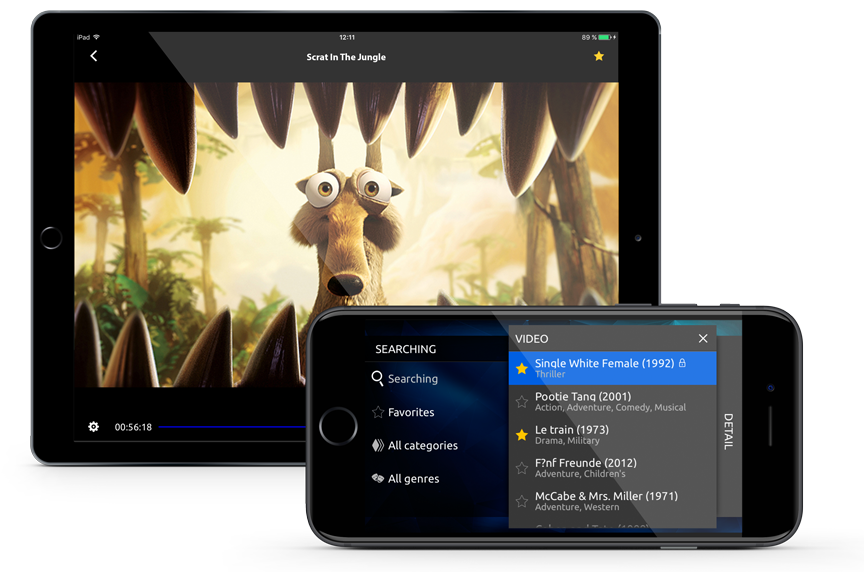This screenshot has width=864, height=572.
Task: Click the All genres masks icon
Action: click(x=378, y=478)
